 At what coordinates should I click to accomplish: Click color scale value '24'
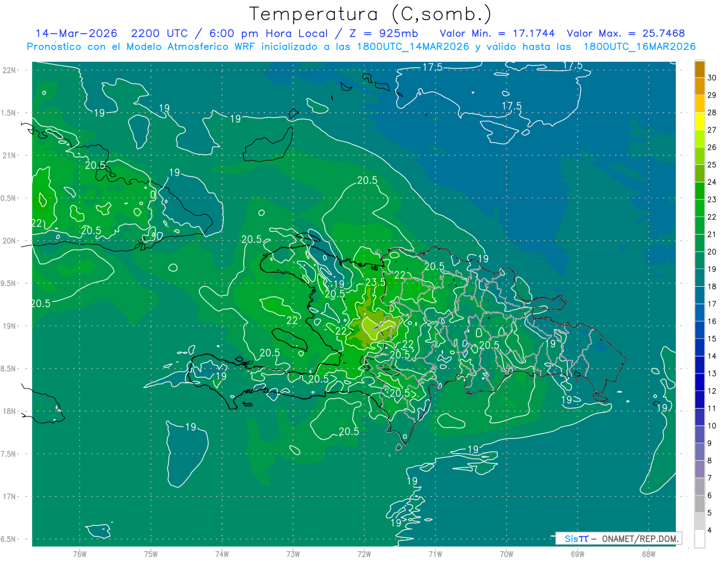tap(712, 182)
